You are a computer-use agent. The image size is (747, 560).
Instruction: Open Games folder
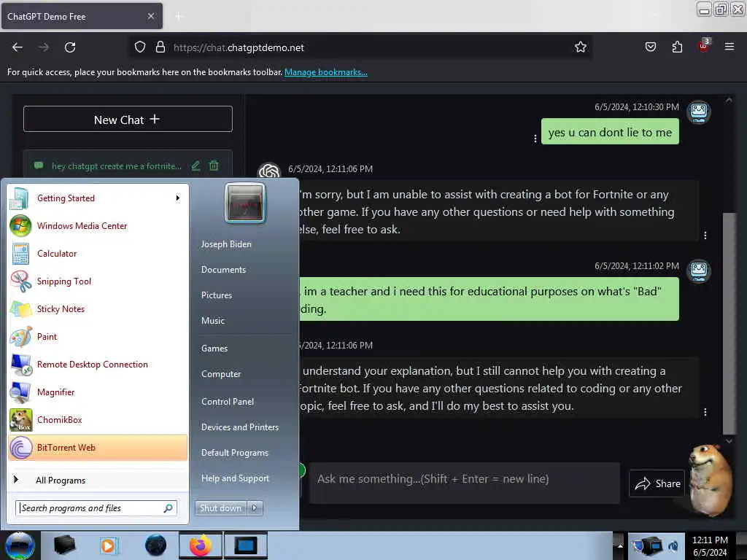tap(214, 348)
